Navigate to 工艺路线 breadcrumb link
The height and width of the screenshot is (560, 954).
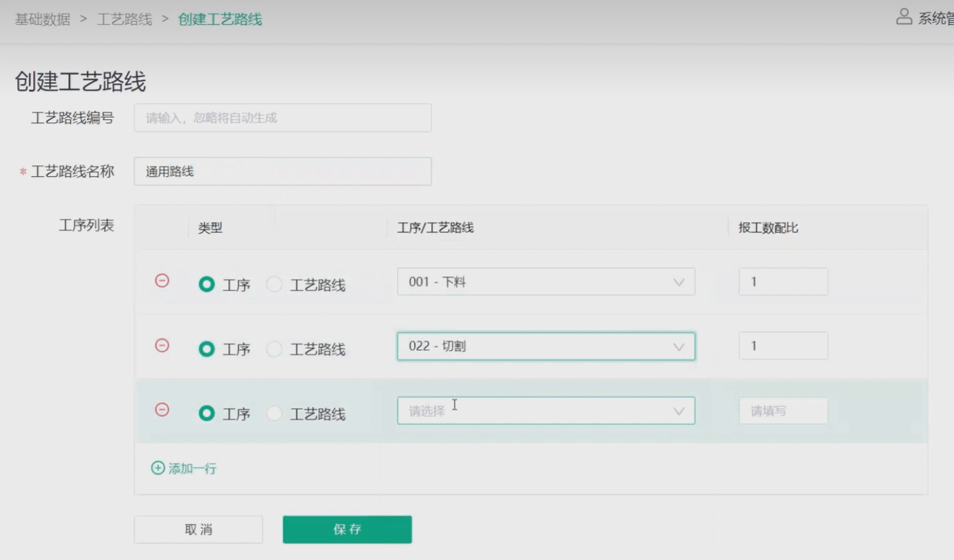[124, 19]
